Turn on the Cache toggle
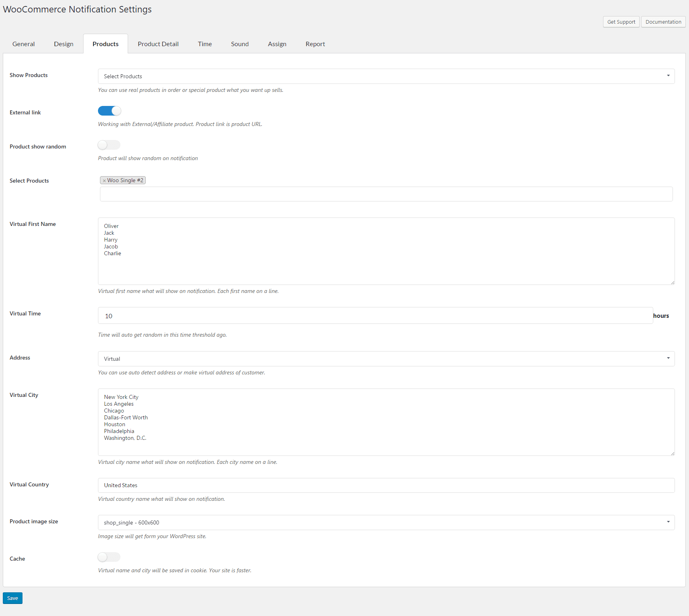 tap(108, 557)
